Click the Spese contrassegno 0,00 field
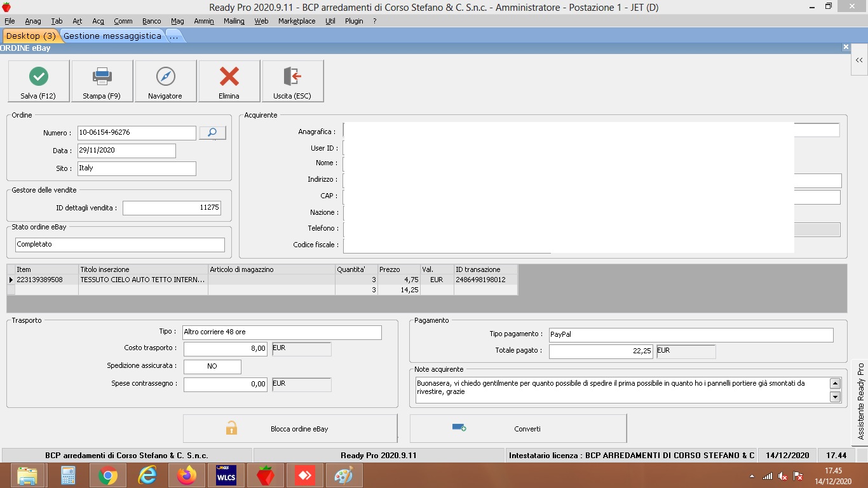This screenshot has height=488, width=868. pyautogui.click(x=226, y=384)
